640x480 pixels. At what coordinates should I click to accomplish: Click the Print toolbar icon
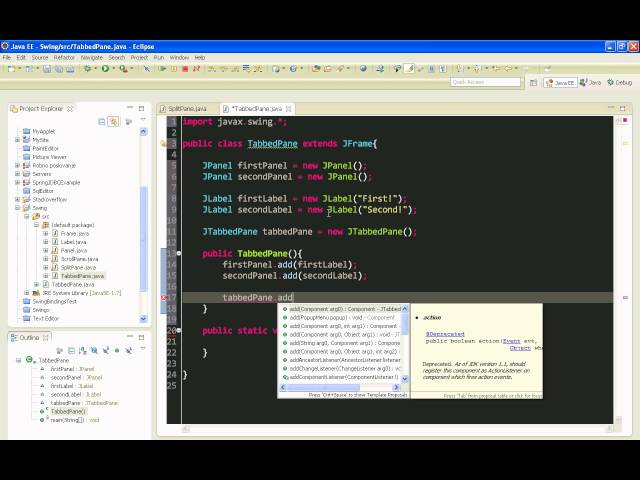pyautogui.click(x=70, y=69)
